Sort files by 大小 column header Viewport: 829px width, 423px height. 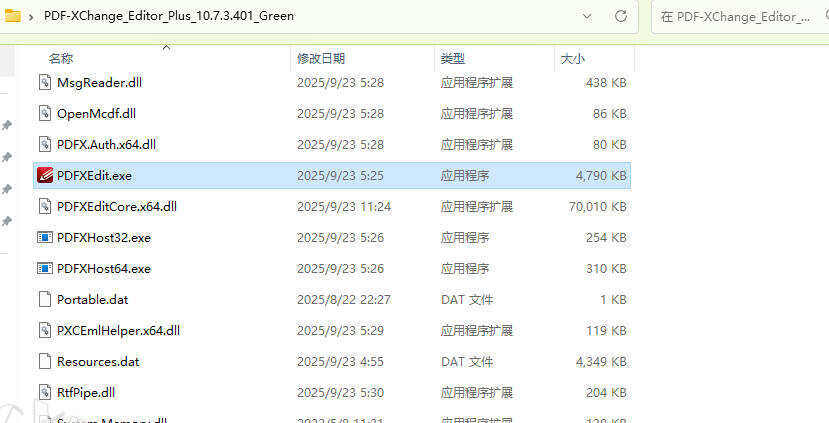coord(573,59)
